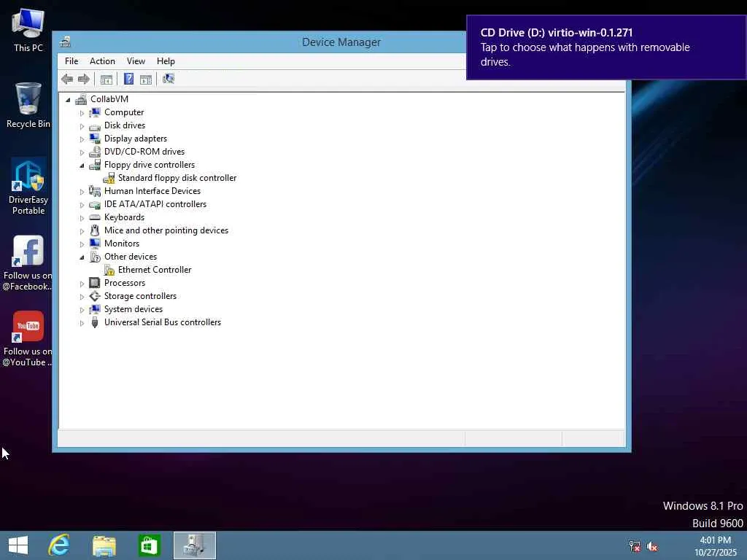The width and height of the screenshot is (747, 560).
Task: Click the Back arrow toolbar icon
Action: tap(67, 79)
